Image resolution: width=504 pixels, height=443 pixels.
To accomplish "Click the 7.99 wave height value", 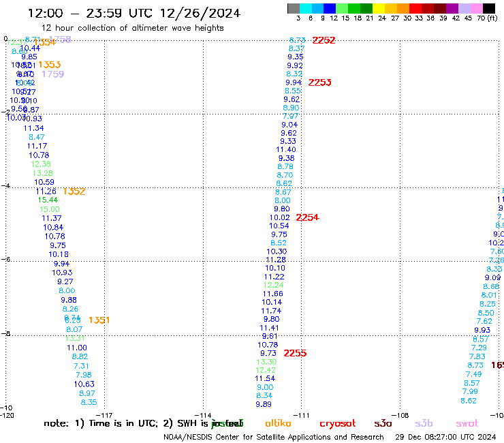I will click(470, 391).
